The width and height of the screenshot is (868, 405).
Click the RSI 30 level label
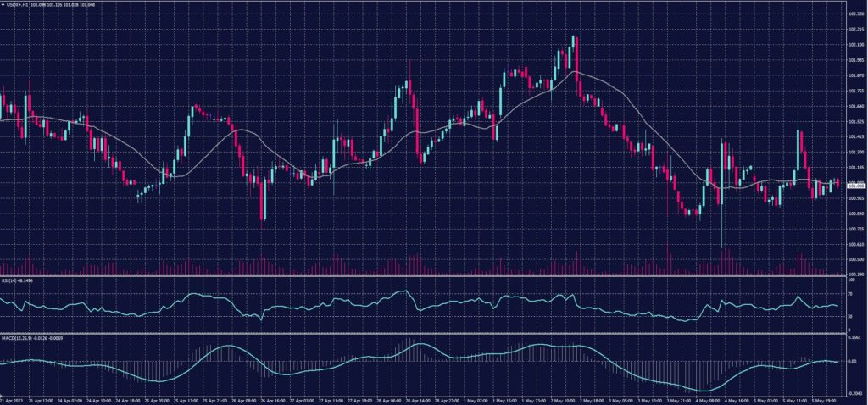850,316
